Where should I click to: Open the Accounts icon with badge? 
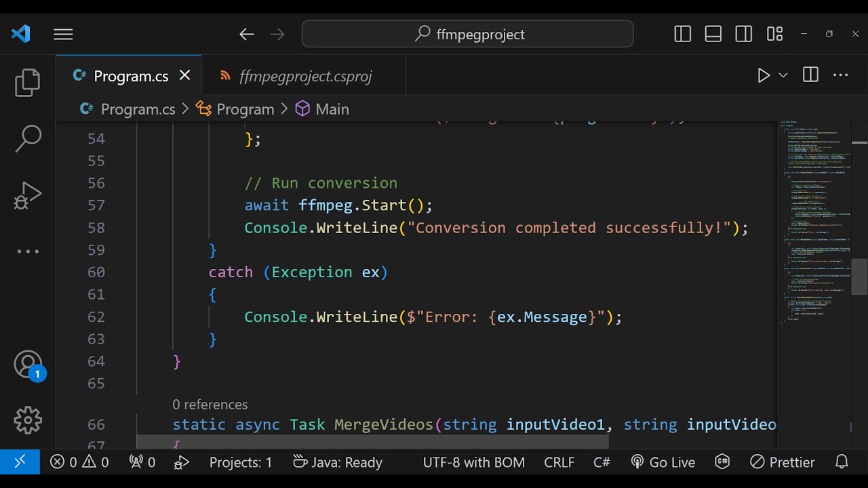point(28,365)
